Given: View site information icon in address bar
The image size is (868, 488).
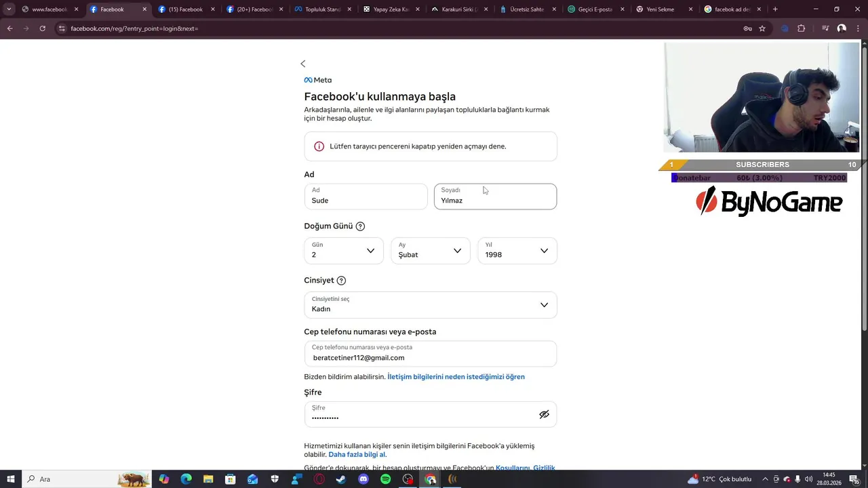Looking at the screenshot, I should pyautogui.click(x=61, y=28).
